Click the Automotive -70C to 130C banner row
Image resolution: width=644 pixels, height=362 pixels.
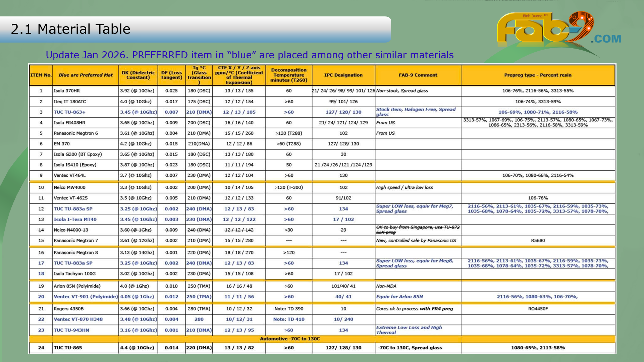290,339
